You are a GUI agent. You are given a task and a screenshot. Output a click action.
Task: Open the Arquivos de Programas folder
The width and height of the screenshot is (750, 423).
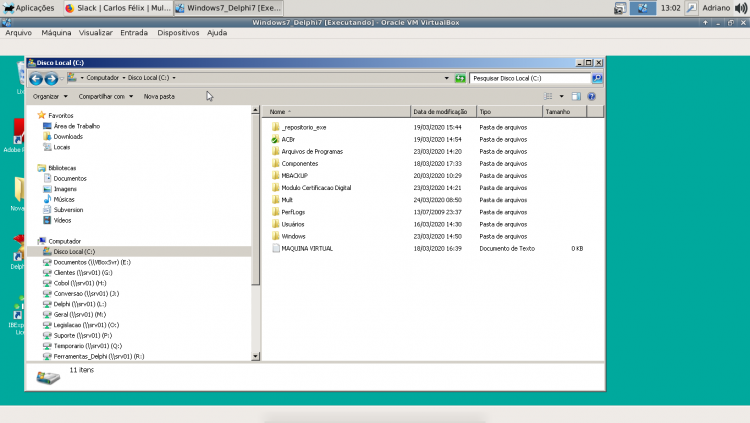pyautogui.click(x=311, y=151)
